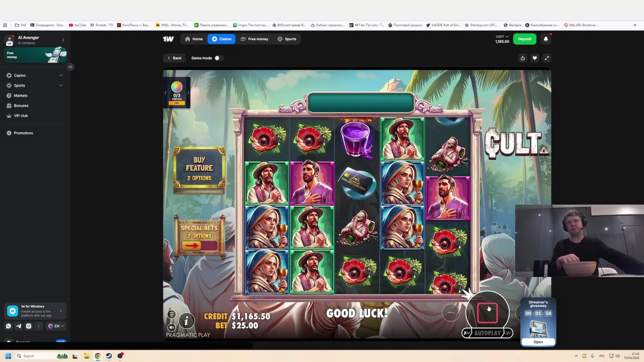Open the Casino tab

tap(221, 39)
